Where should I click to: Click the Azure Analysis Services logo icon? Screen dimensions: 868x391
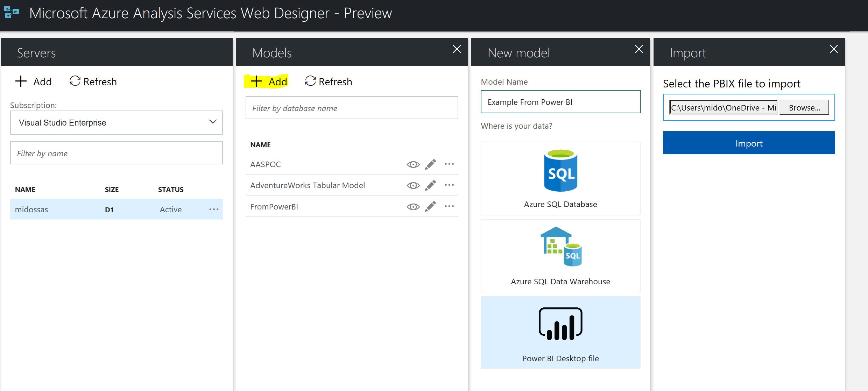[11, 13]
